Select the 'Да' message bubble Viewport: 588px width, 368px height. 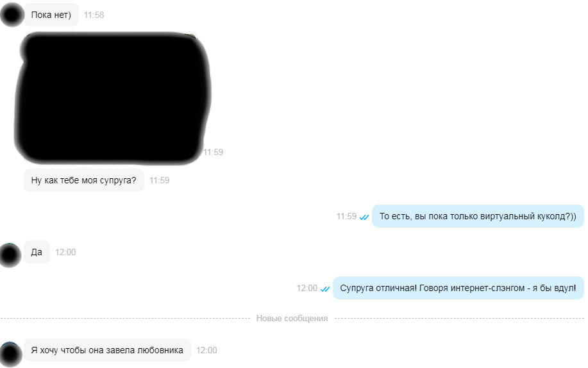[x=37, y=252]
